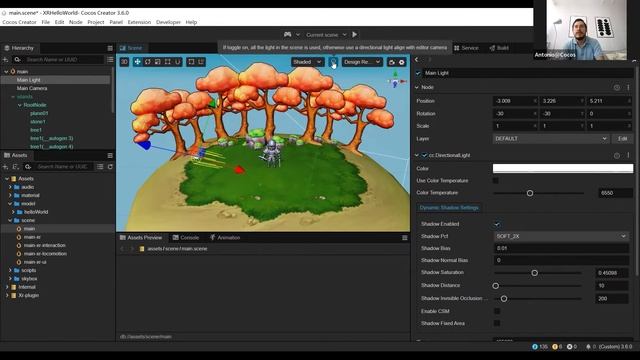This screenshot has width=640, height=360.
Task: Open the Shadow Pcf SOFT_2X dropdown
Action: tap(561, 236)
